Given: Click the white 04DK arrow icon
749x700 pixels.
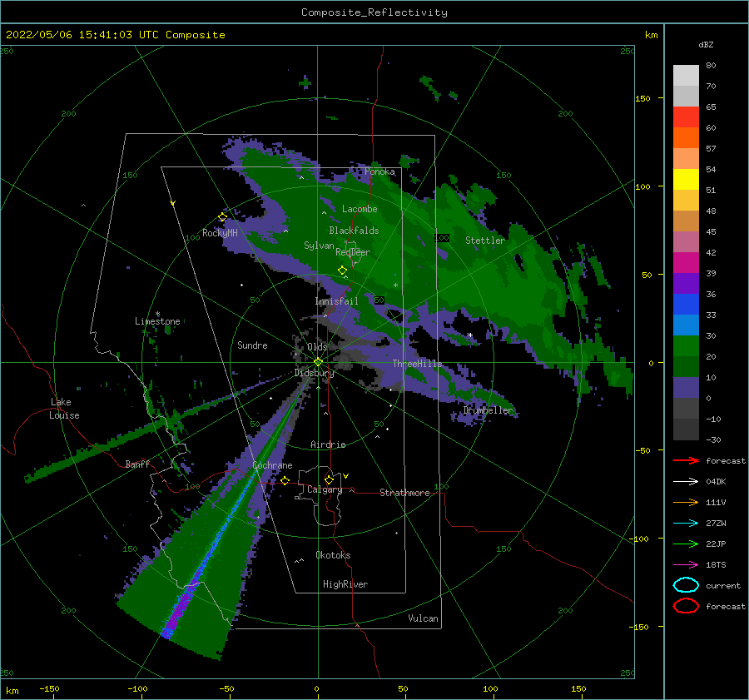Looking at the screenshot, I should 686,482.
